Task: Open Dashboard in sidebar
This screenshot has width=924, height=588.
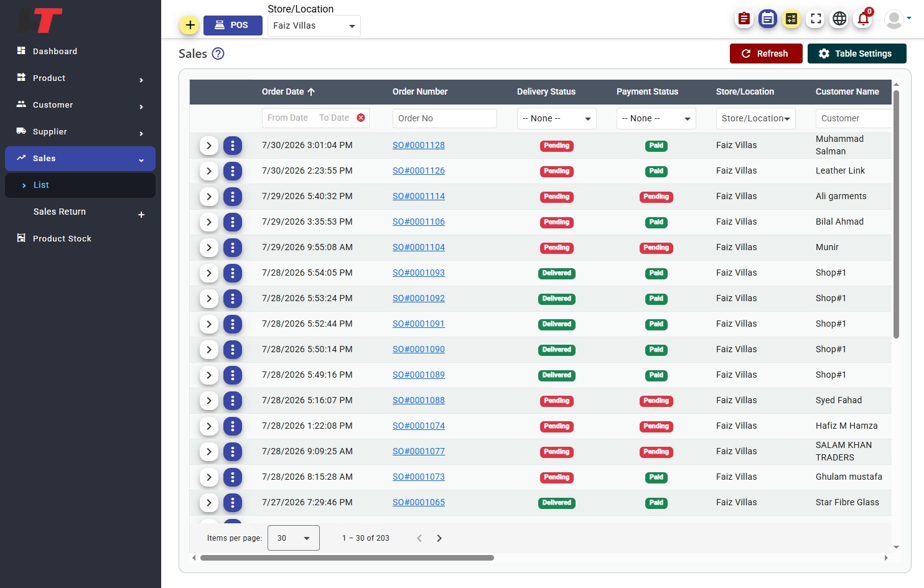Action: click(x=80, y=51)
